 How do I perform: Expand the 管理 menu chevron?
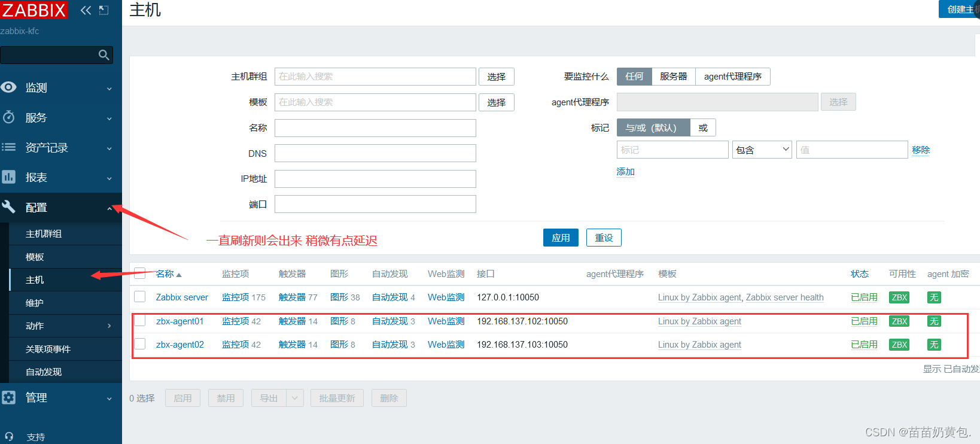pyautogui.click(x=109, y=399)
